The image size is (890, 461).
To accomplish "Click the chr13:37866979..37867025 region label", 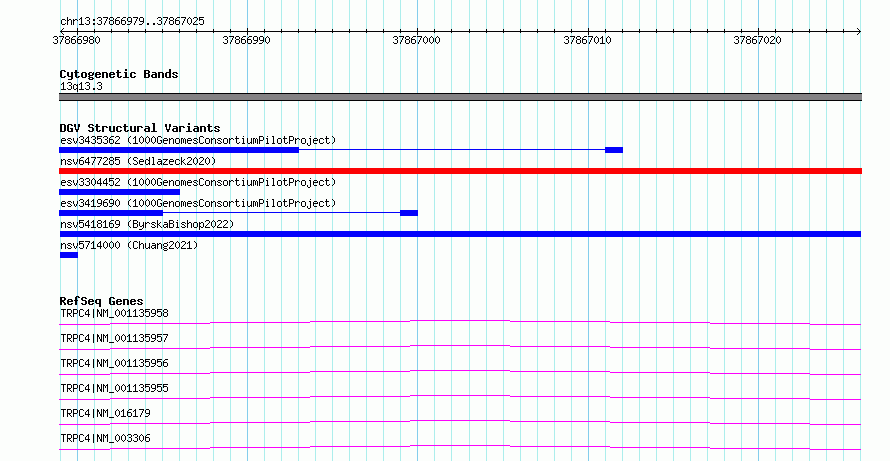I will [132, 21].
